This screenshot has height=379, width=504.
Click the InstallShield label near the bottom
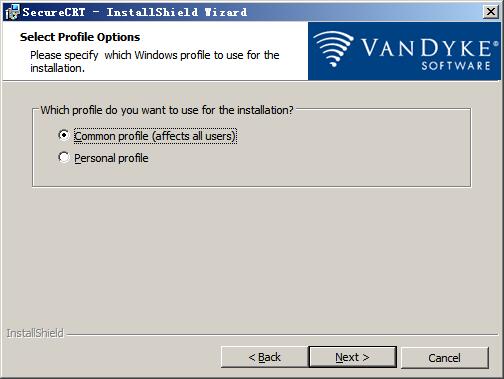coord(35,333)
